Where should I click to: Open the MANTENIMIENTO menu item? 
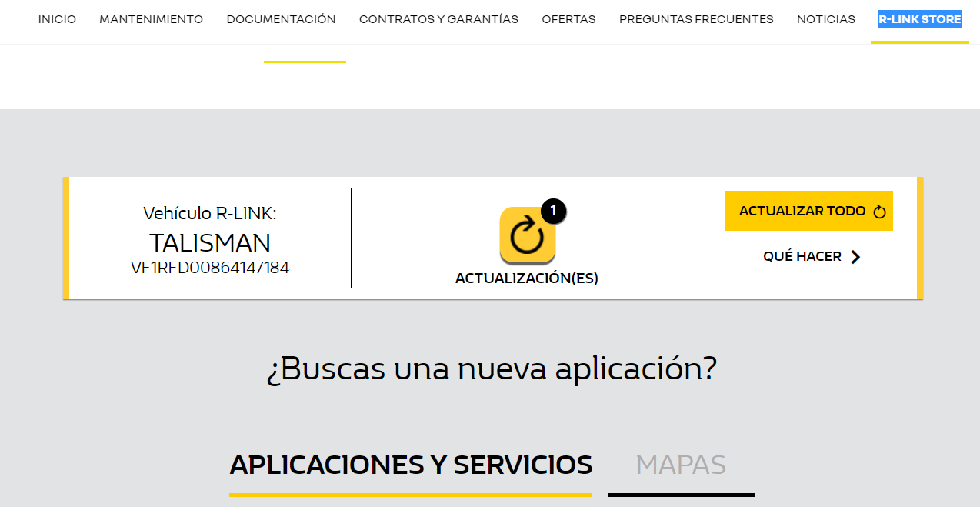(151, 19)
